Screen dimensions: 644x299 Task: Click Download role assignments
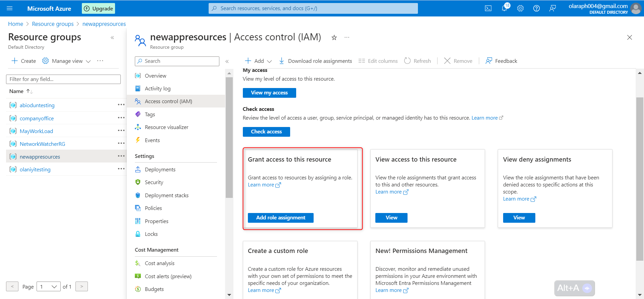(315, 61)
